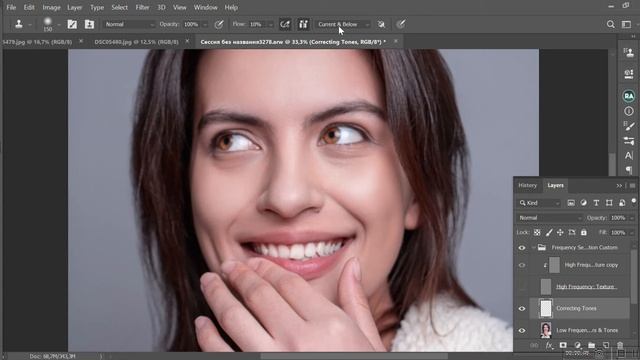Screen dimensions: 640x360
Task: Lock image pixels brush icon
Action: (x=549, y=232)
